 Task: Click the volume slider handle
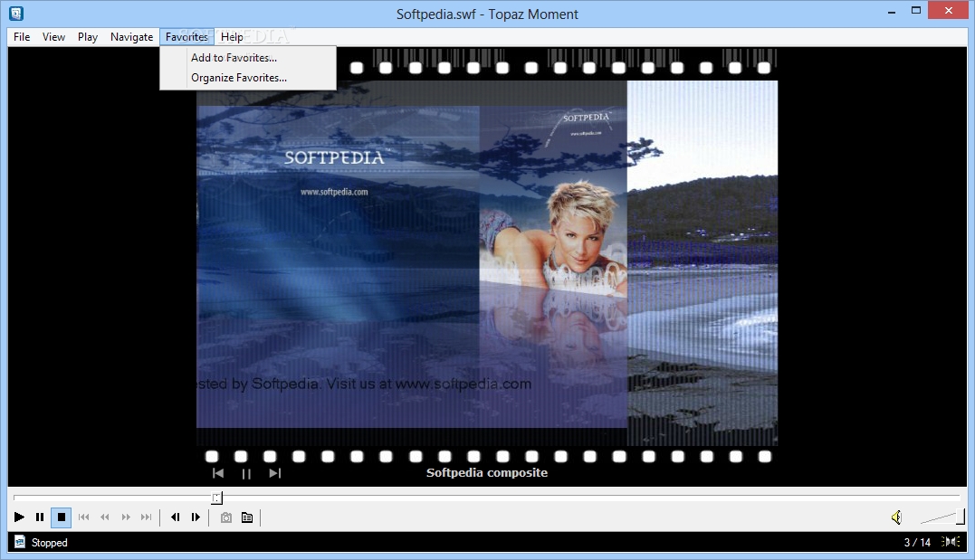pos(961,517)
